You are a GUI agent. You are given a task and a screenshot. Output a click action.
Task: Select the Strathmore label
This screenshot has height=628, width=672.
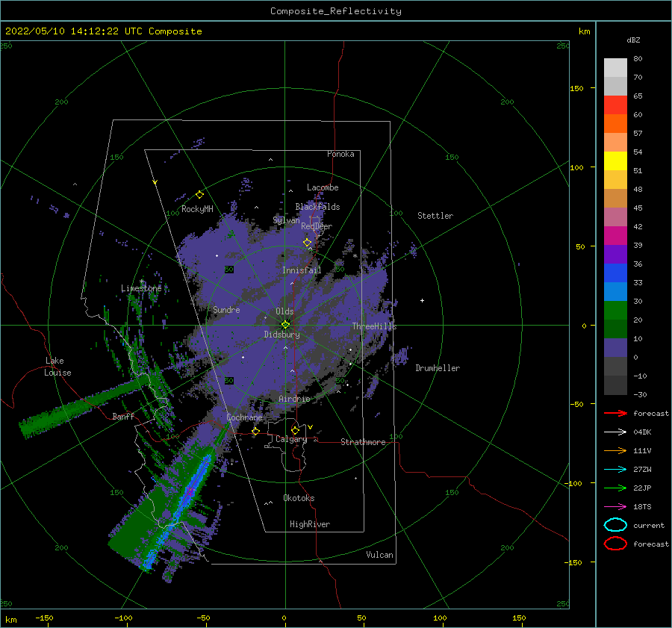point(363,442)
